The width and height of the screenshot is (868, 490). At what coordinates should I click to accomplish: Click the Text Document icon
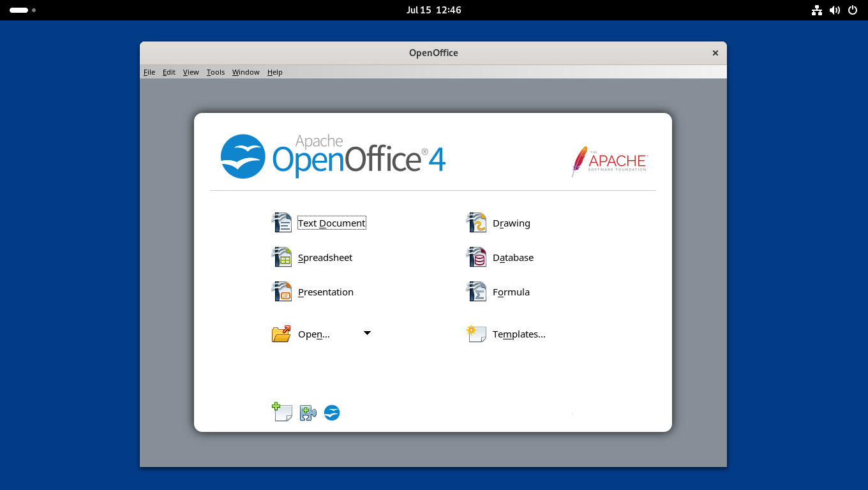pyautogui.click(x=281, y=223)
